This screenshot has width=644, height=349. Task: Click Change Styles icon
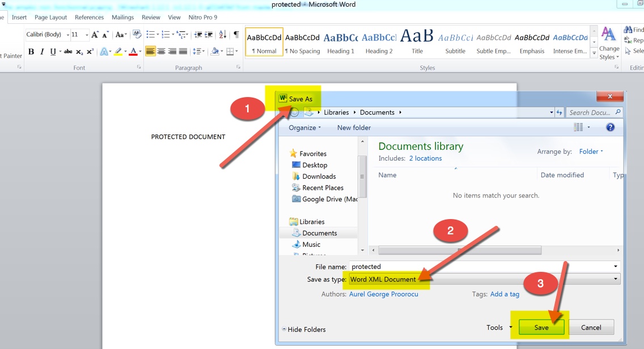tap(609, 44)
